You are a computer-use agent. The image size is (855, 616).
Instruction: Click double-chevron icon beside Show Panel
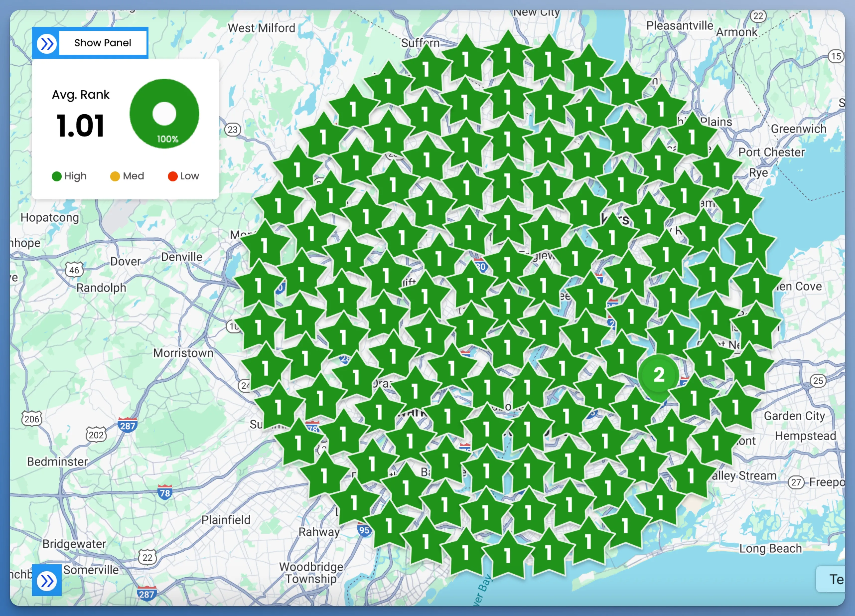(x=46, y=44)
